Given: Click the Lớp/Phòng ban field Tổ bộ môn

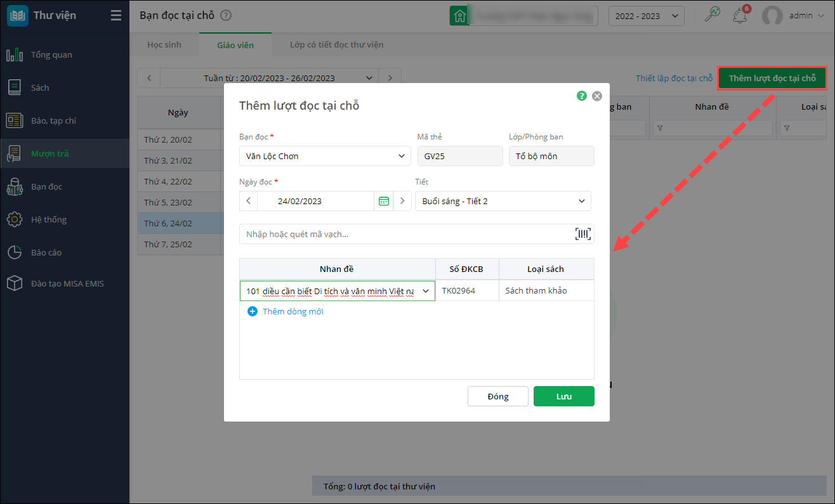Looking at the screenshot, I should tap(551, 156).
